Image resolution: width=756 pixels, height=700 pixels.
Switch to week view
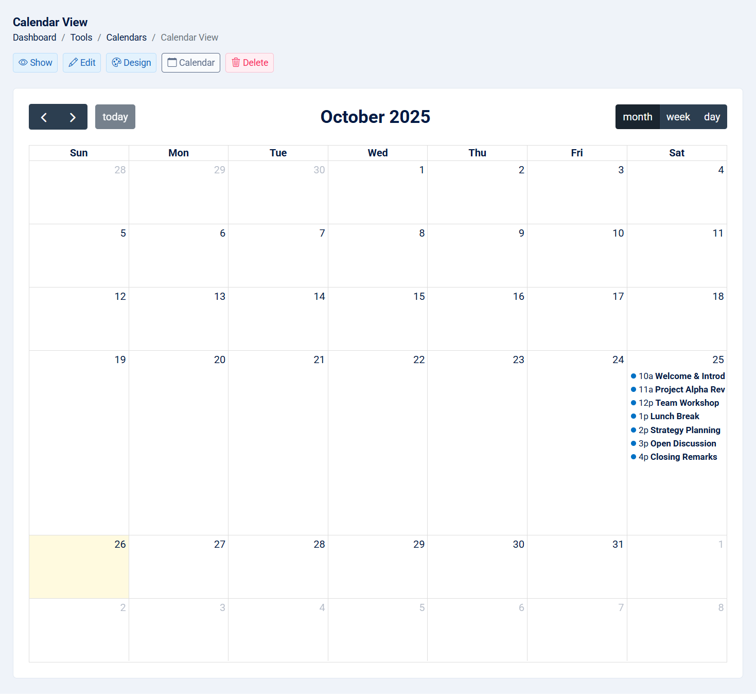point(678,117)
